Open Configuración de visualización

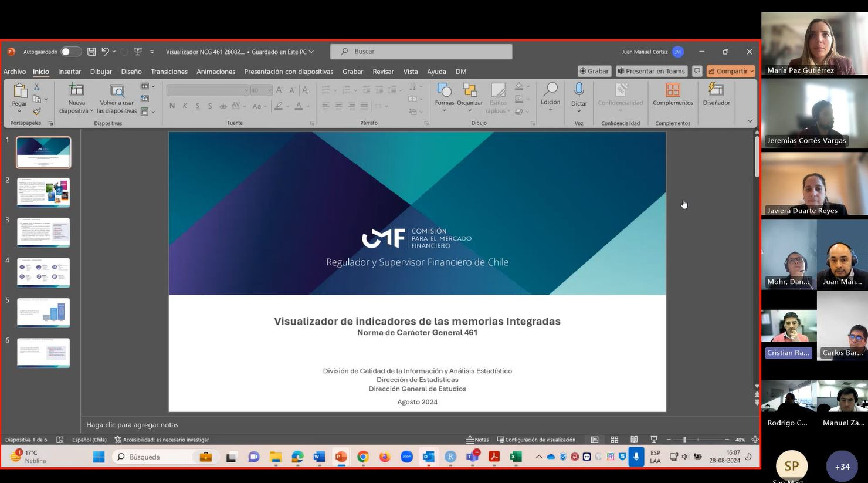click(x=536, y=440)
